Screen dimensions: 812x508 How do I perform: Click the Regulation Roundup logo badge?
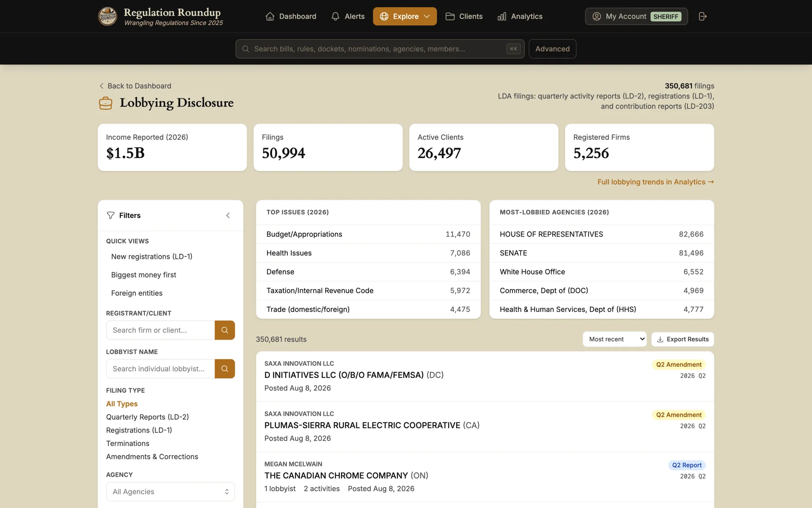(x=107, y=16)
